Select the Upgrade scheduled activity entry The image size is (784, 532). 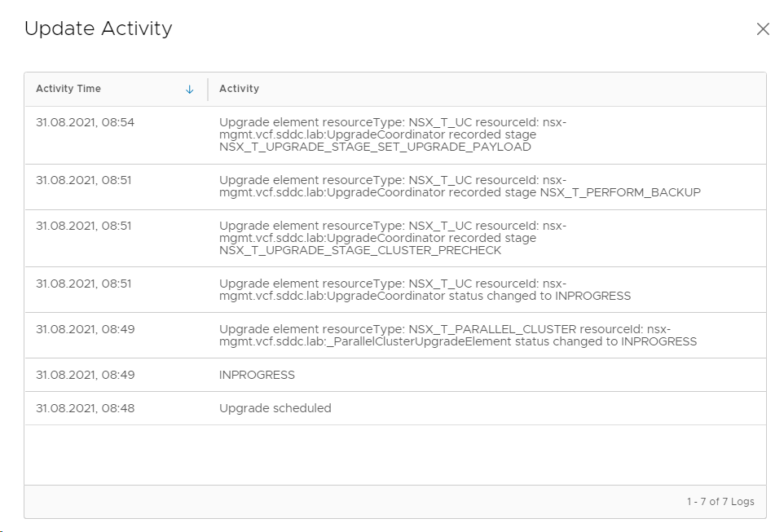point(275,408)
